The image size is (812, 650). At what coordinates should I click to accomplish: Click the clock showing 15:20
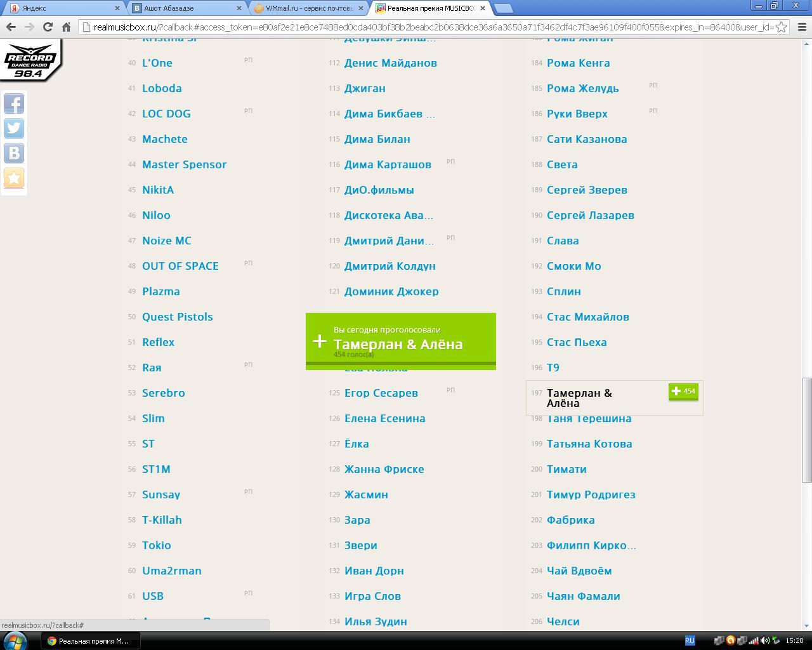click(794, 640)
